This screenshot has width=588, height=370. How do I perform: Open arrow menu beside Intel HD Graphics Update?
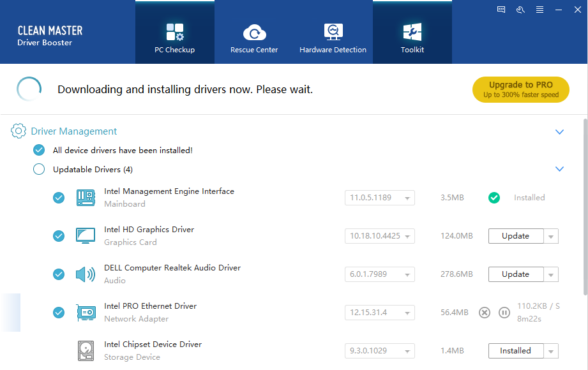[x=551, y=236]
